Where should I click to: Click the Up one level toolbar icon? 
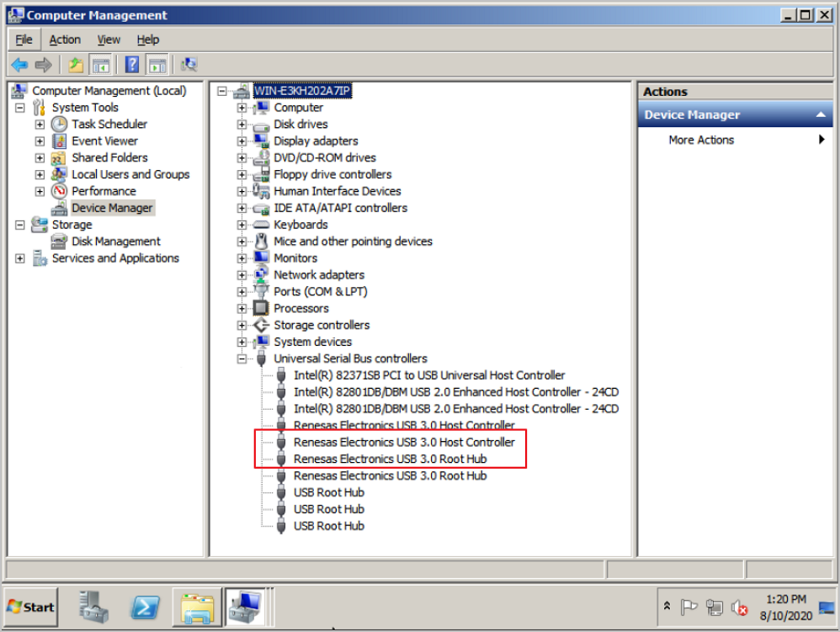click(x=76, y=65)
